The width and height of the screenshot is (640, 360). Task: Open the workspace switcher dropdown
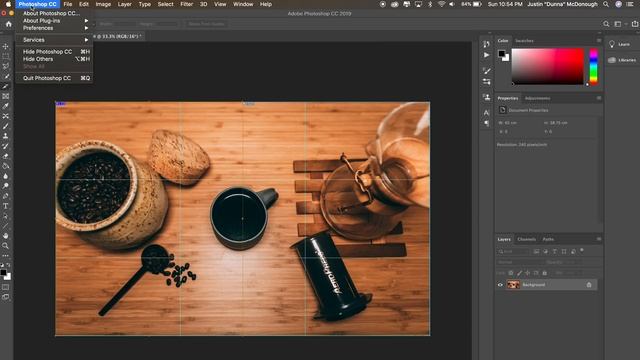[620, 24]
